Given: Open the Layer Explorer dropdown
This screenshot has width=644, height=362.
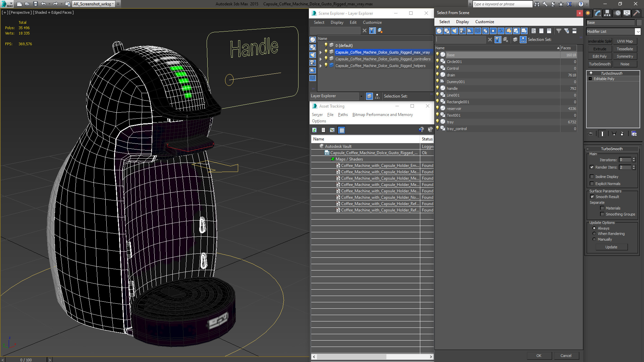Looking at the screenshot, I should 361,96.
